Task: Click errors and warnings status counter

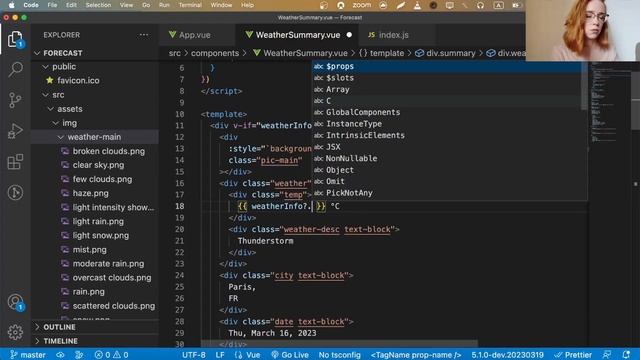Action: [111, 355]
